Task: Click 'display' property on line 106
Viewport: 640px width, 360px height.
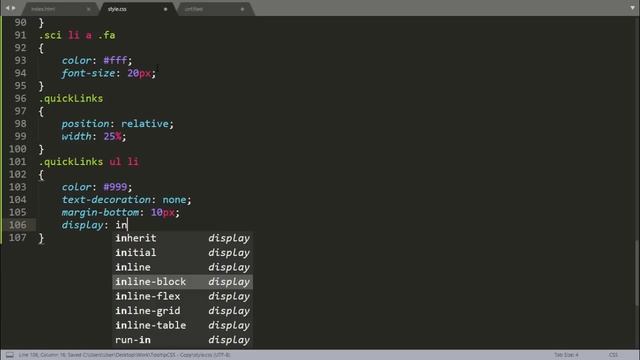Action: point(82,225)
